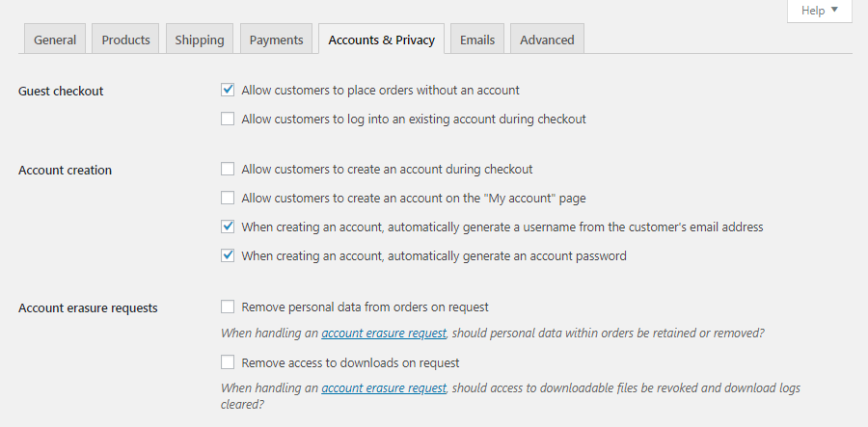Open second account erasure request link
868x427 pixels.
[x=384, y=388]
